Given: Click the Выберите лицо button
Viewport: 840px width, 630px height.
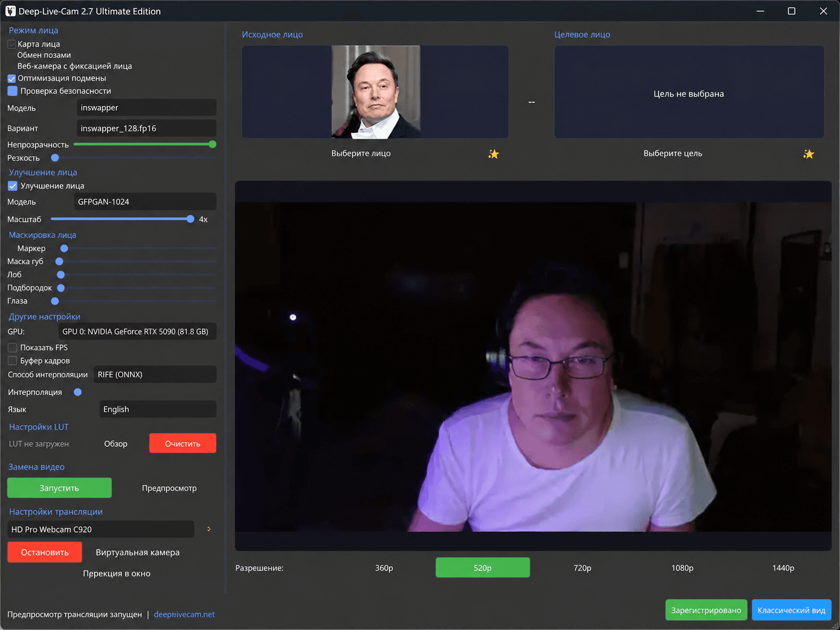Looking at the screenshot, I should (x=361, y=154).
